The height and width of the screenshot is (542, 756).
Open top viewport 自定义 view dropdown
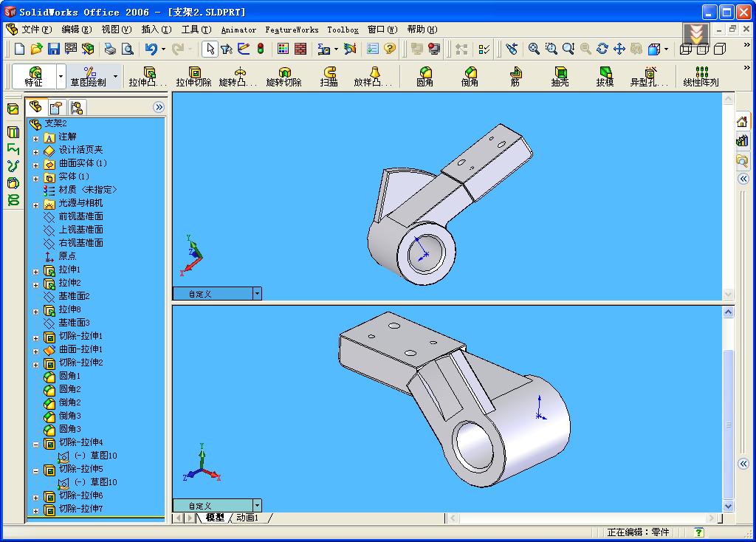click(257, 293)
